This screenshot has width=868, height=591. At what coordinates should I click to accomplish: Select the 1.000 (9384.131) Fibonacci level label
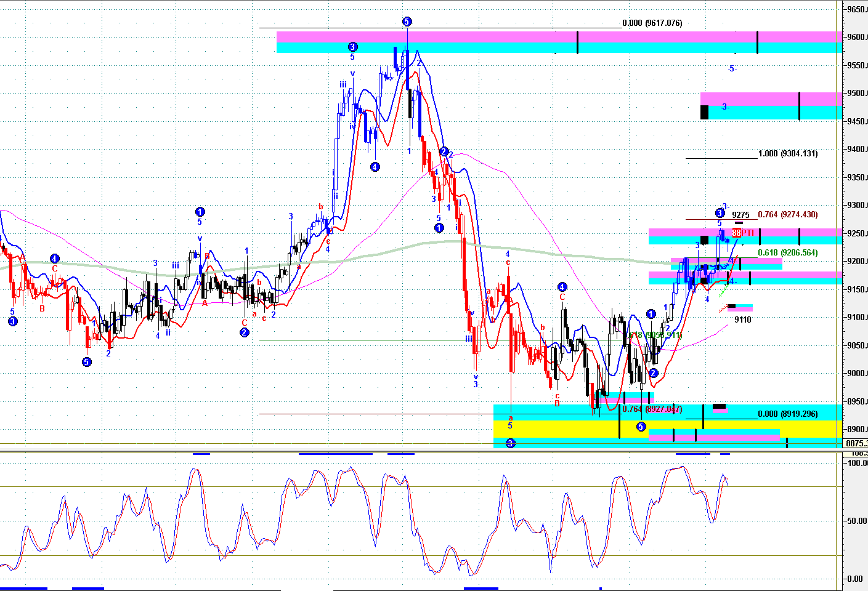788,153
